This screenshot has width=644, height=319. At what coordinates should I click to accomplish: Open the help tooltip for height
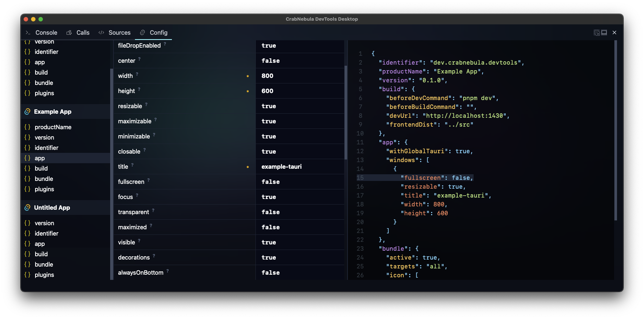[x=139, y=89]
